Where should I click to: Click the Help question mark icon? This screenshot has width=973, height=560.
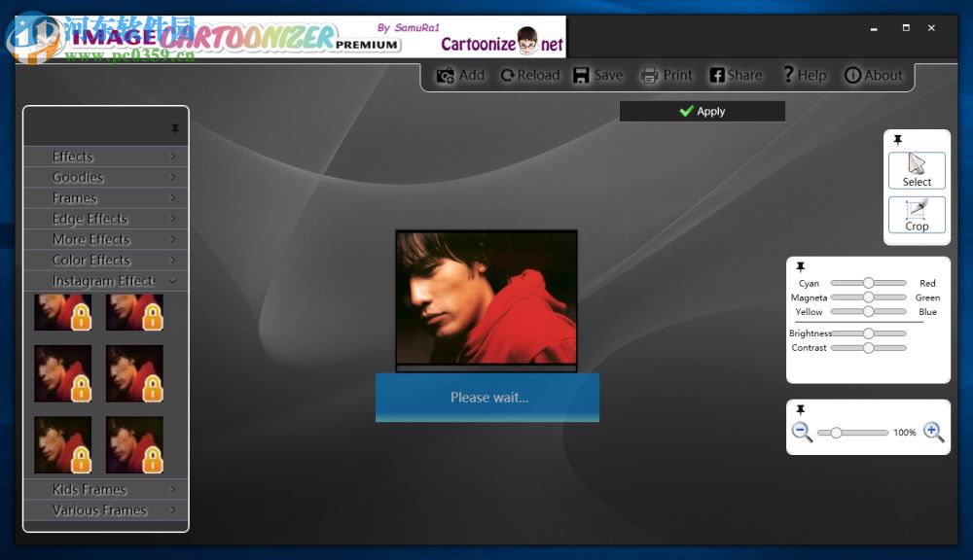(x=788, y=75)
